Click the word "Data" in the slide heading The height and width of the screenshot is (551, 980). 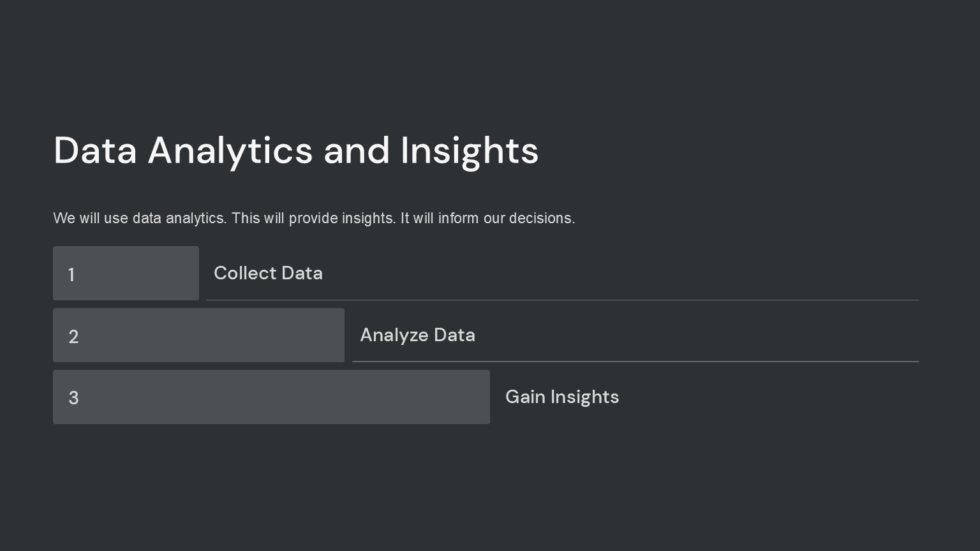point(95,151)
